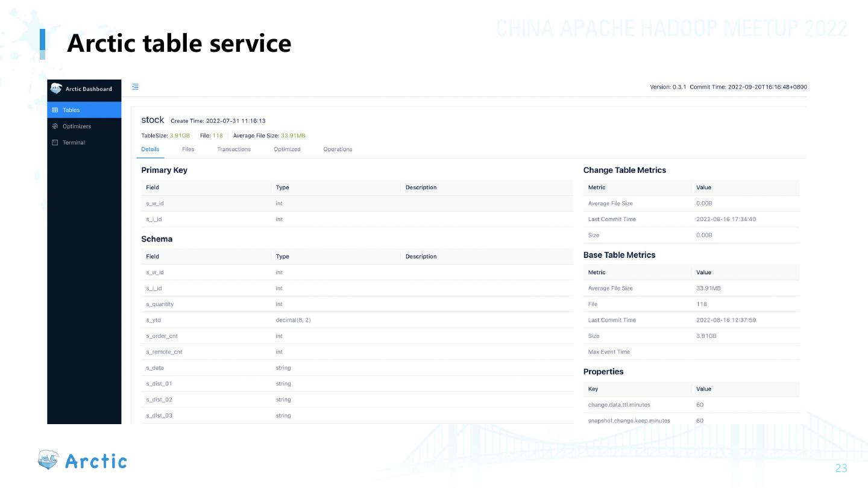Open the Tables menu item
Viewport: 868px width, 488px height.
click(71, 110)
